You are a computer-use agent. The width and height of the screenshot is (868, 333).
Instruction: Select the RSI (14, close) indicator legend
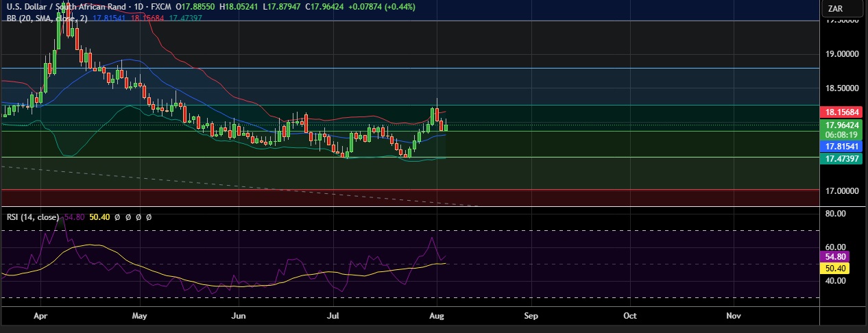click(33, 217)
